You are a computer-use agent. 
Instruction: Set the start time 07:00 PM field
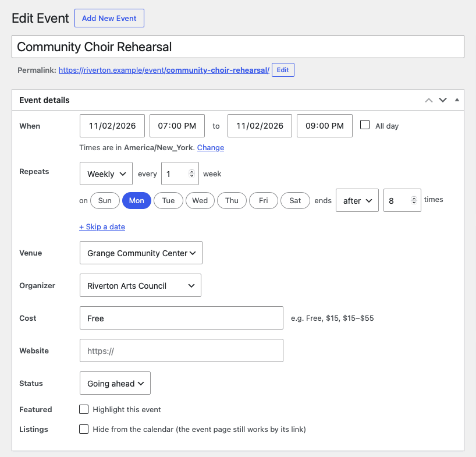point(177,126)
